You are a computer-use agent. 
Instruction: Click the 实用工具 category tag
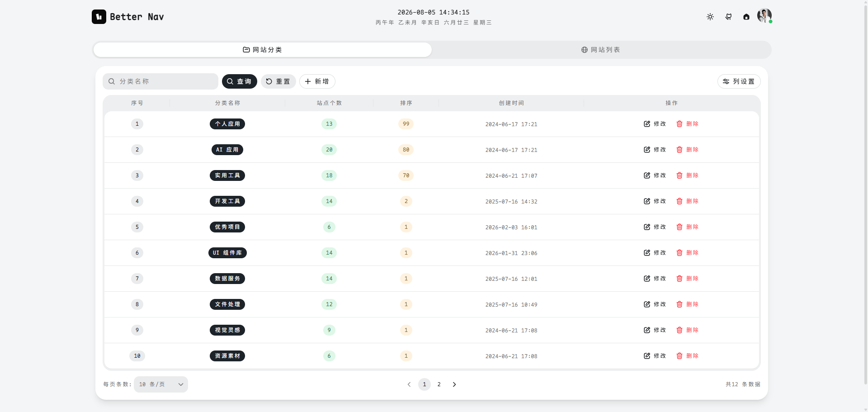point(227,175)
